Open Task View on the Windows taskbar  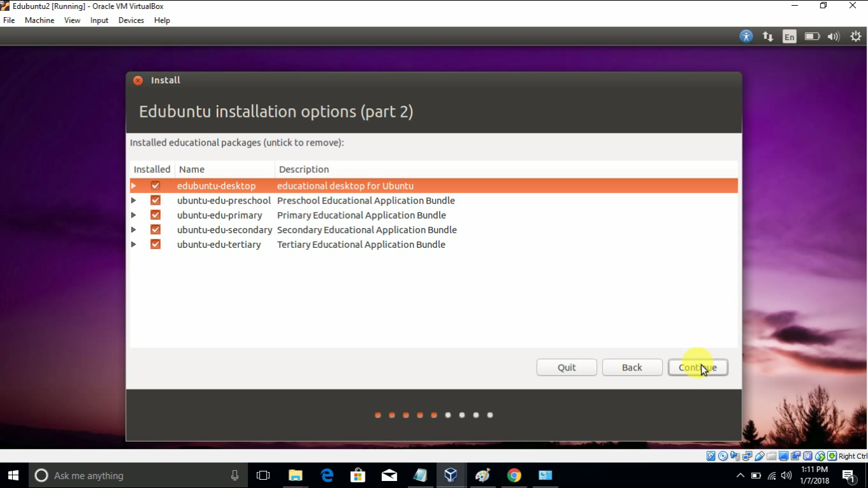click(x=263, y=475)
